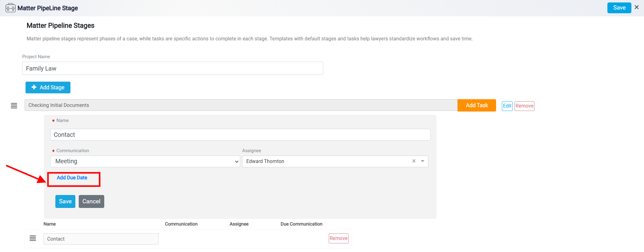Cancel the task form
The height and width of the screenshot is (252, 644).
click(91, 201)
